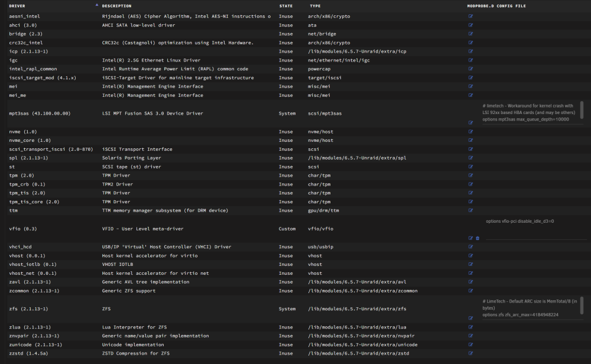Select 'VFIO - User Level meta-driver' description
The image size is (591, 364).
pos(142,229)
